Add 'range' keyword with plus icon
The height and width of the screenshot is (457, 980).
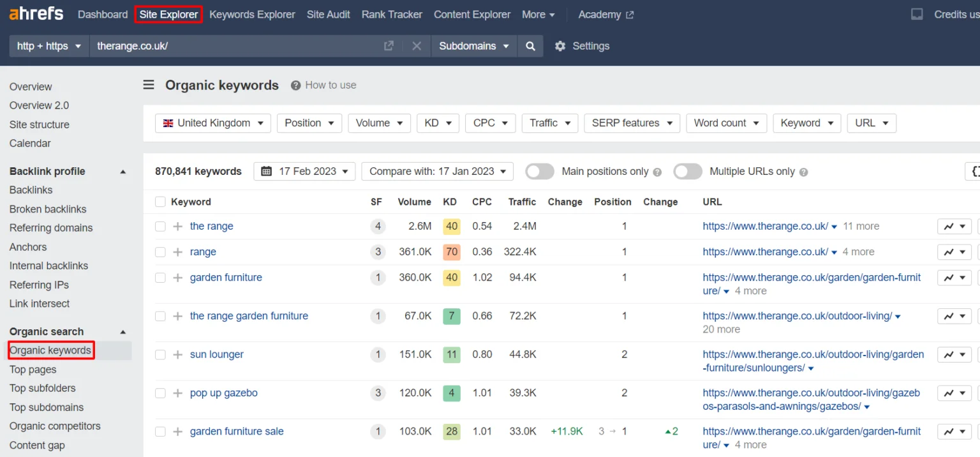[x=178, y=251]
